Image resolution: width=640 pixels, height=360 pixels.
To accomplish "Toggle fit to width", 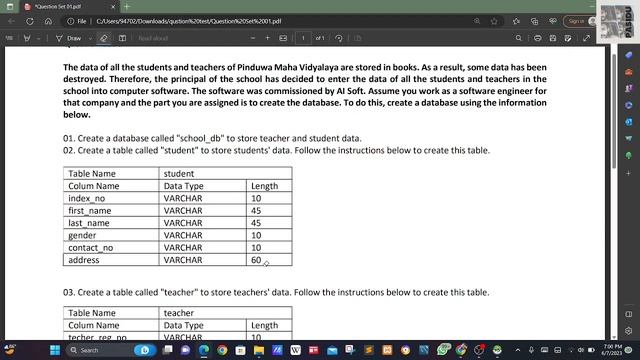I will [x=283, y=38].
